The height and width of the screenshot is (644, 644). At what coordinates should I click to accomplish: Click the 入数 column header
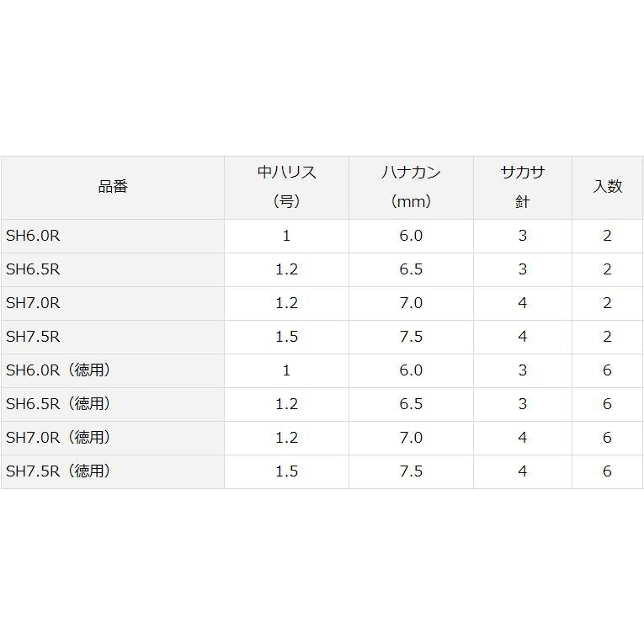tap(607, 187)
